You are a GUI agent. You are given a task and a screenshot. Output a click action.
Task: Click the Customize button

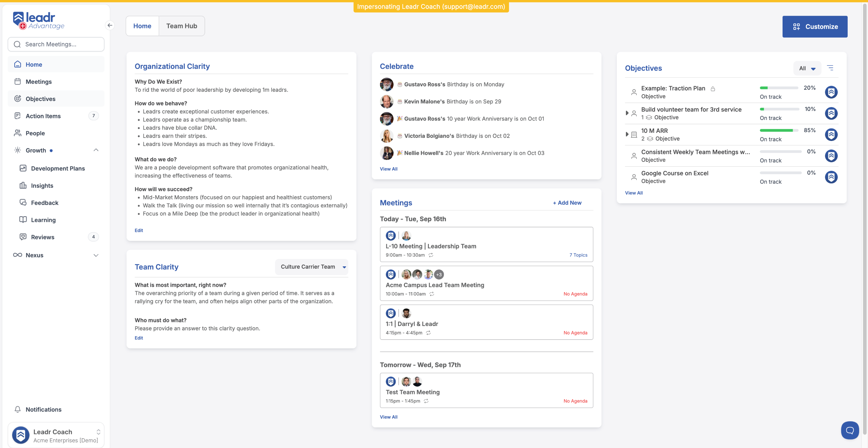(x=815, y=26)
